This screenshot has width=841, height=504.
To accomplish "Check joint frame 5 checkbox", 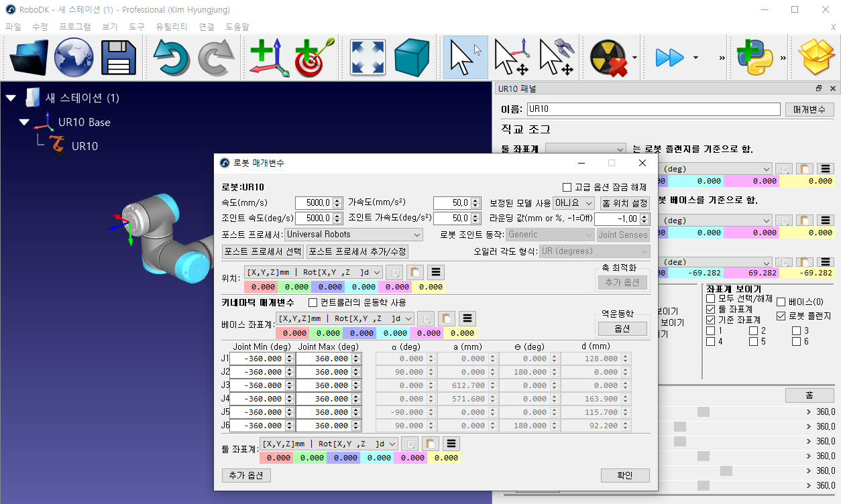I will pos(753,342).
